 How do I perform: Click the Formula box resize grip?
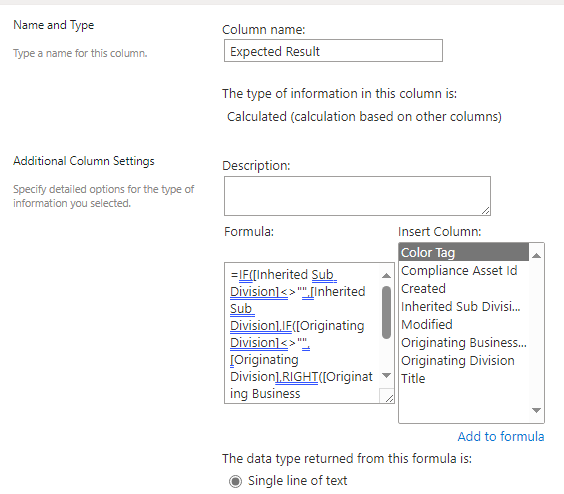coord(388,398)
